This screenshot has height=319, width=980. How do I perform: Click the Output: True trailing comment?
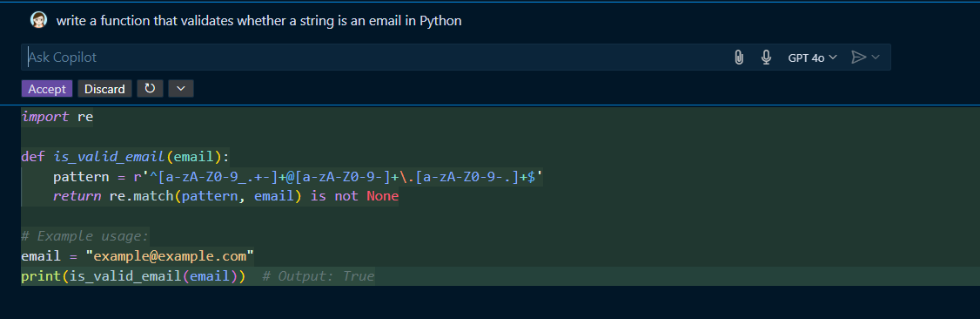[319, 275]
